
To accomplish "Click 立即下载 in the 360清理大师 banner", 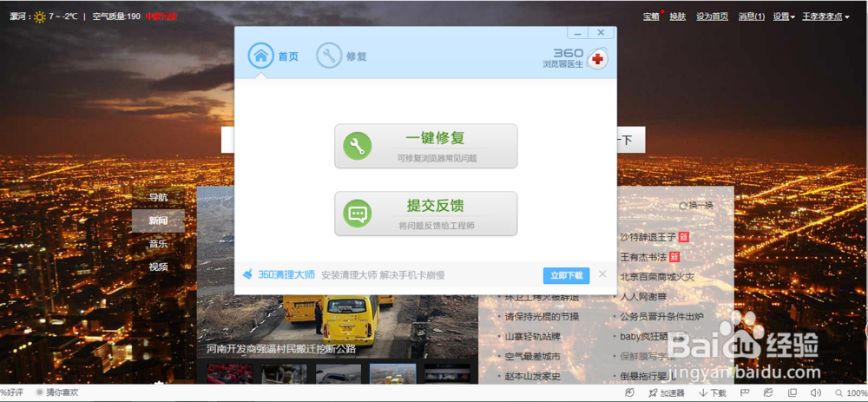I will 566,275.
